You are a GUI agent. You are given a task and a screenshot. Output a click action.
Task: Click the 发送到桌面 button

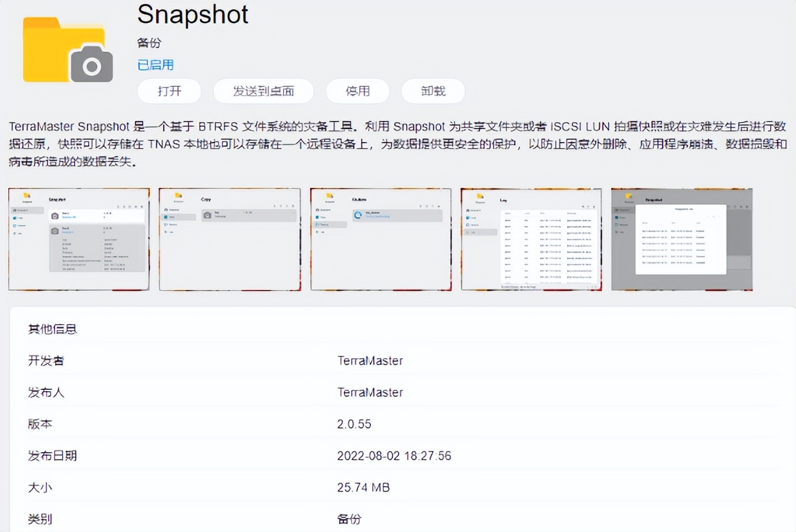click(263, 91)
